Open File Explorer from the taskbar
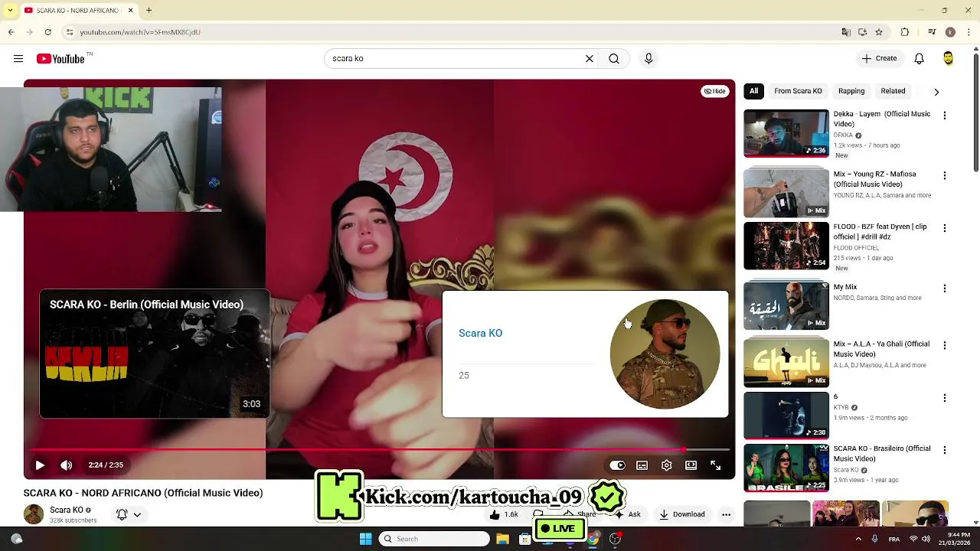The width and height of the screenshot is (980, 551). point(503,539)
